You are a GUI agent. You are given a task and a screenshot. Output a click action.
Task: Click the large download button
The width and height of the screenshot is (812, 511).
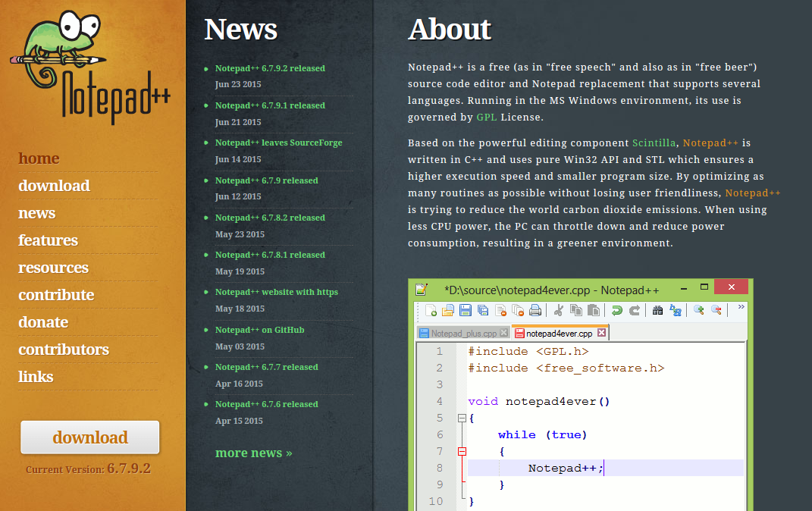pyautogui.click(x=90, y=437)
